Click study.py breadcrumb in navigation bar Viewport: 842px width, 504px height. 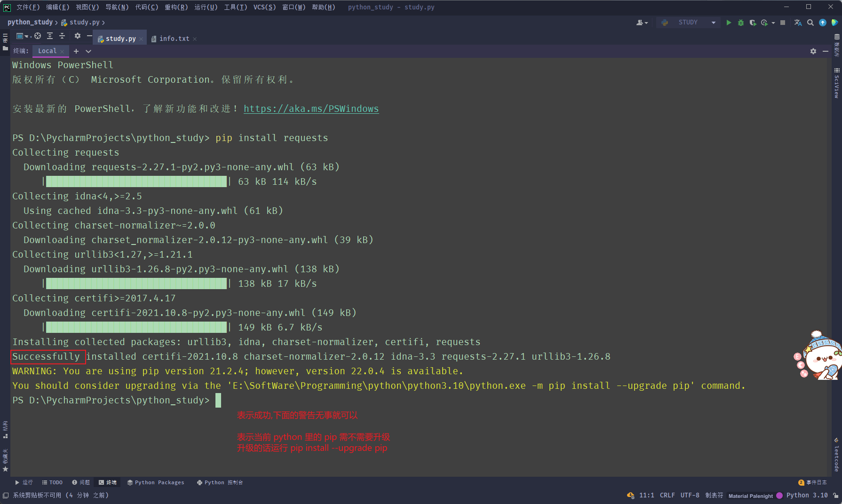point(80,22)
